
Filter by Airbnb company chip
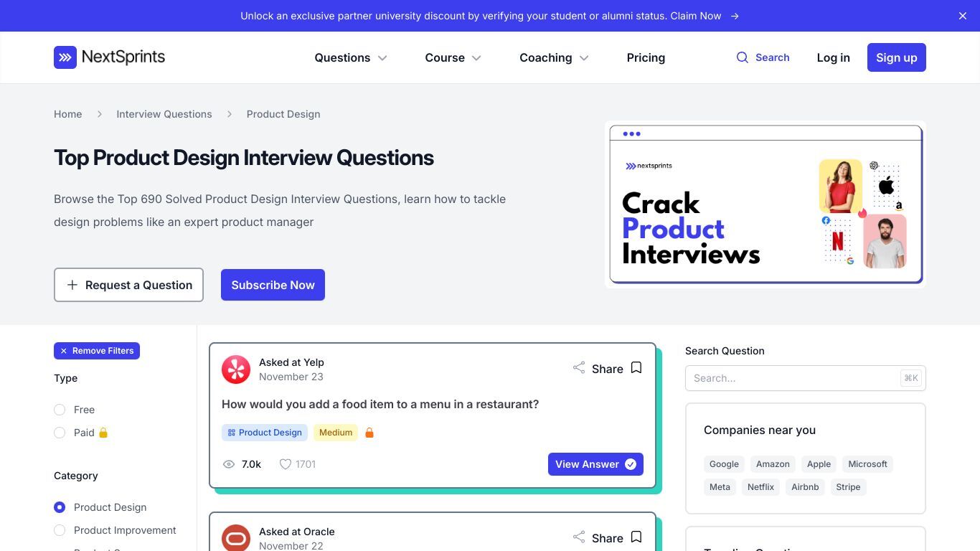[x=805, y=487]
